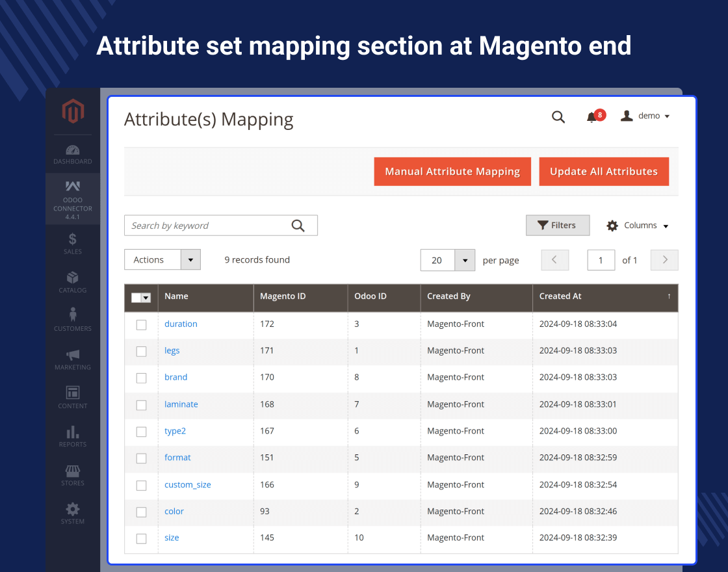Sort by Created At arrow indicator
Viewport: 728px width, 572px height.
click(x=669, y=296)
